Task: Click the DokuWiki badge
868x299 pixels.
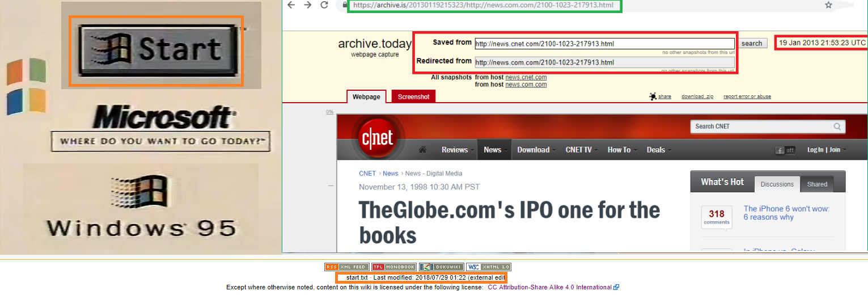Action: click(x=441, y=267)
